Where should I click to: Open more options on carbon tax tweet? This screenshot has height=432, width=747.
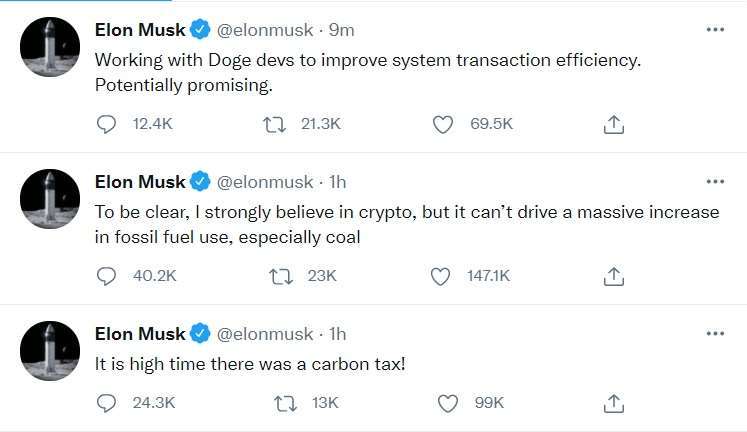715,333
